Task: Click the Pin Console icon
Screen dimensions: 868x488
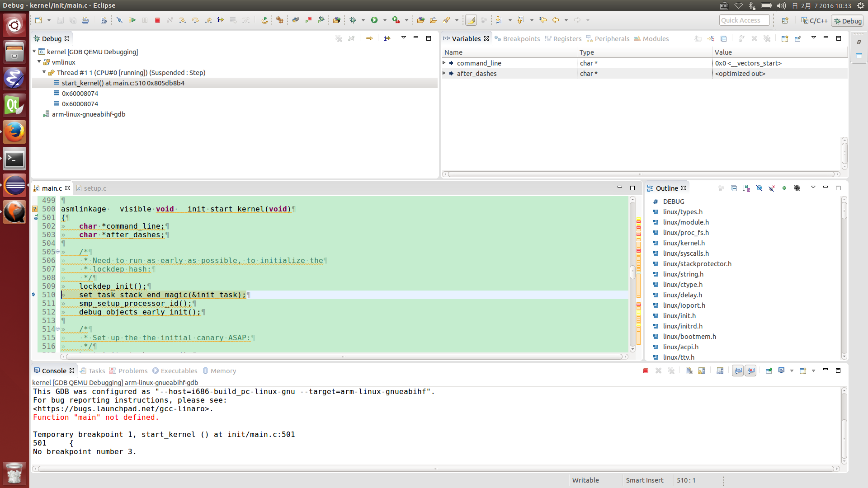Action: (769, 371)
